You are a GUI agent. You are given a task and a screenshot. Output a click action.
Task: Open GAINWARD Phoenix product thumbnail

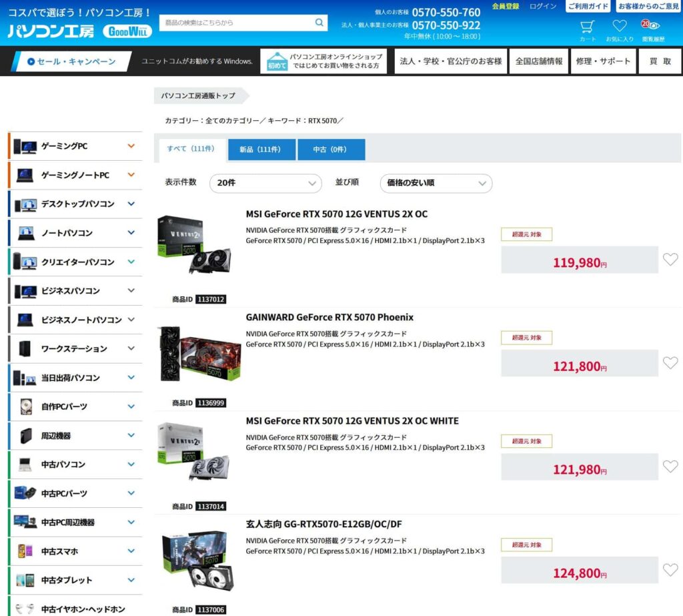[x=199, y=354]
